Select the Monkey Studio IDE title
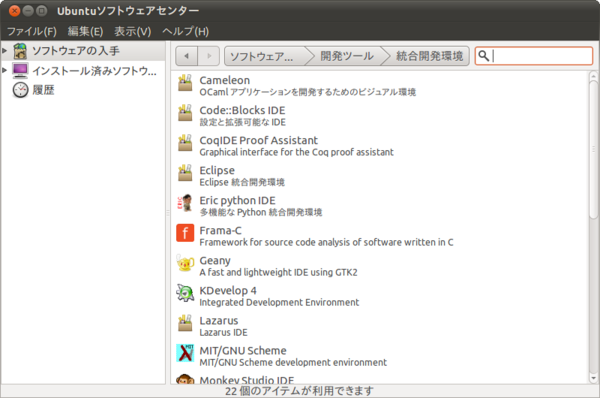 click(247, 380)
